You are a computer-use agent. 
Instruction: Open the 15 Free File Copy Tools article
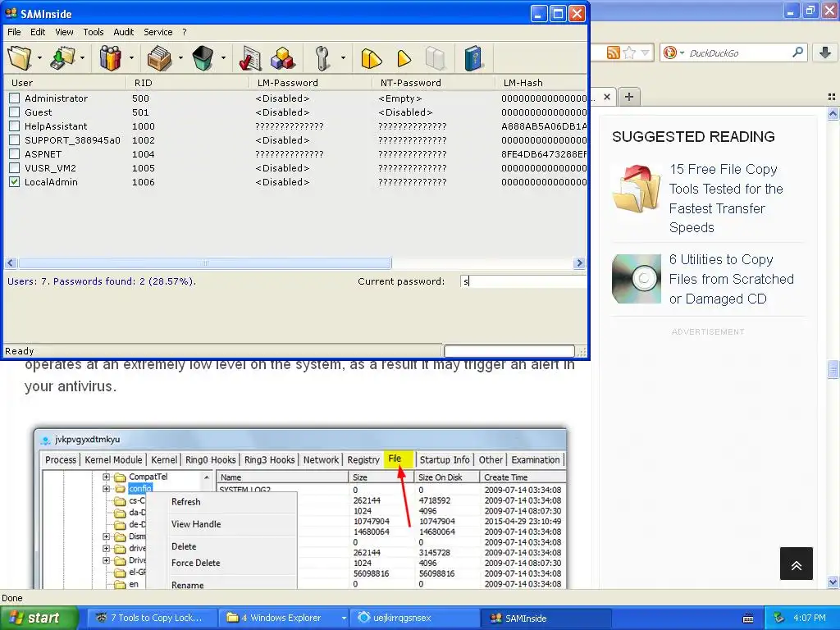(x=726, y=199)
